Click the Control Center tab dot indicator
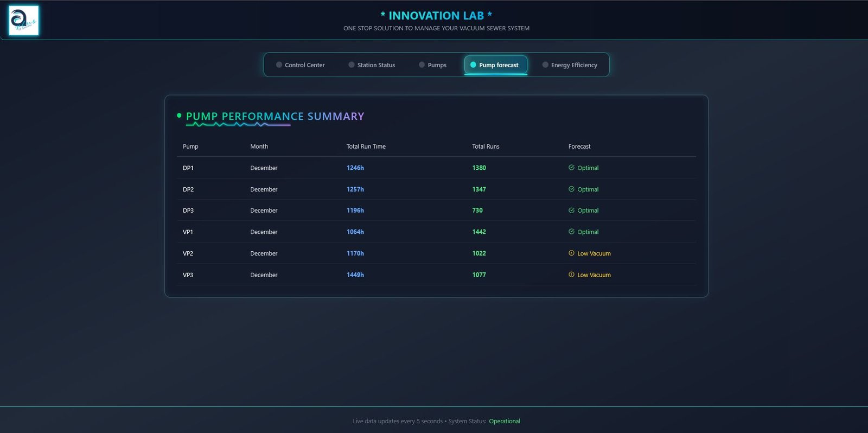This screenshot has width=868, height=433. pos(279,65)
